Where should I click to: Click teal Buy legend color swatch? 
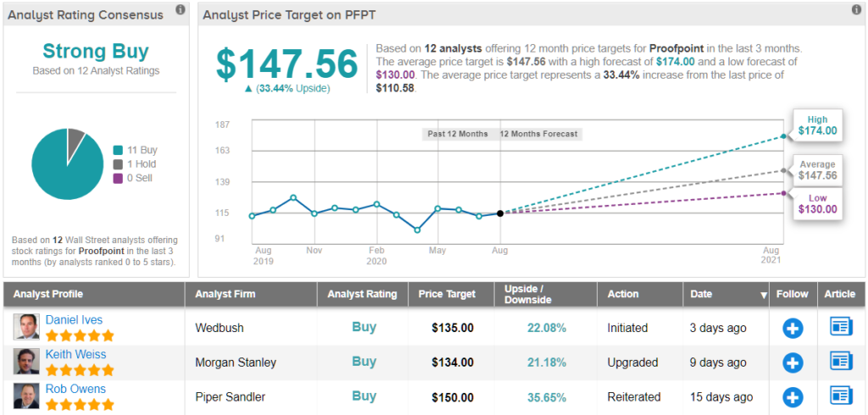pyautogui.click(x=117, y=151)
